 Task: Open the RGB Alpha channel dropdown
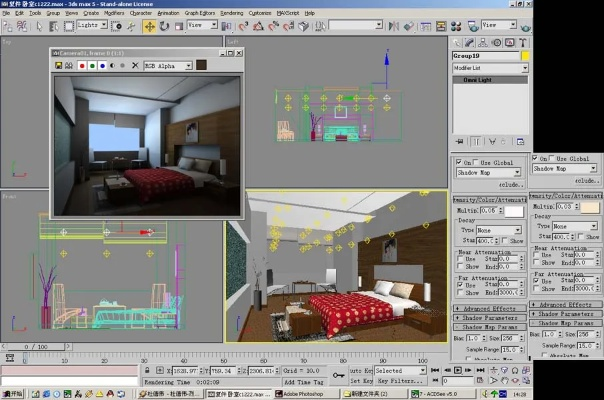pyautogui.click(x=168, y=65)
